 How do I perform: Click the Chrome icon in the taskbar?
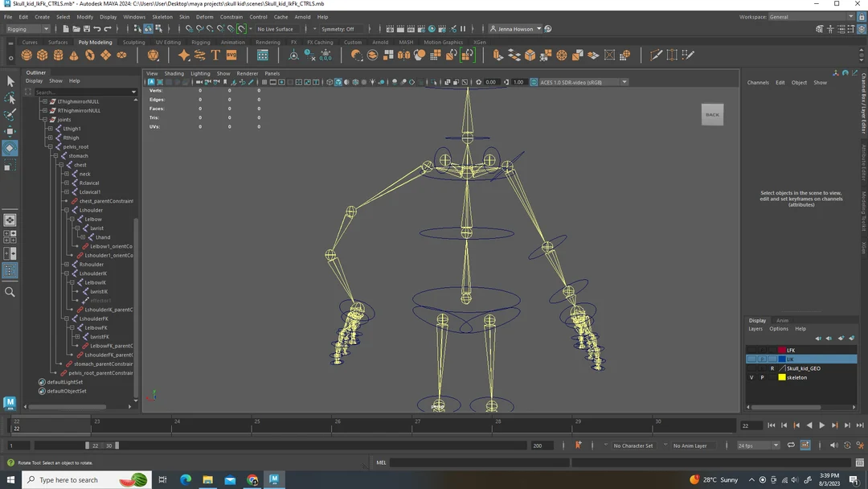pos(252,480)
